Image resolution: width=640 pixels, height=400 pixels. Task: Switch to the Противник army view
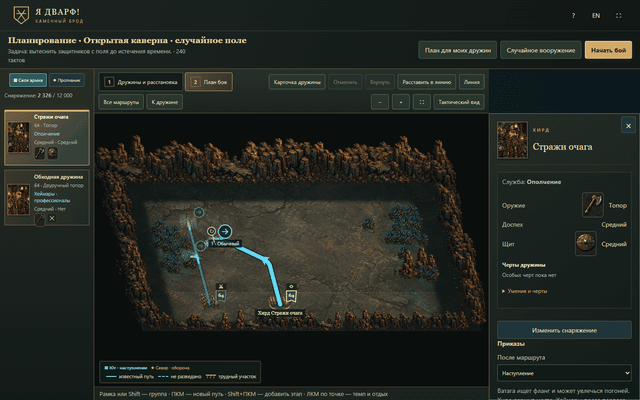pos(67,80)
